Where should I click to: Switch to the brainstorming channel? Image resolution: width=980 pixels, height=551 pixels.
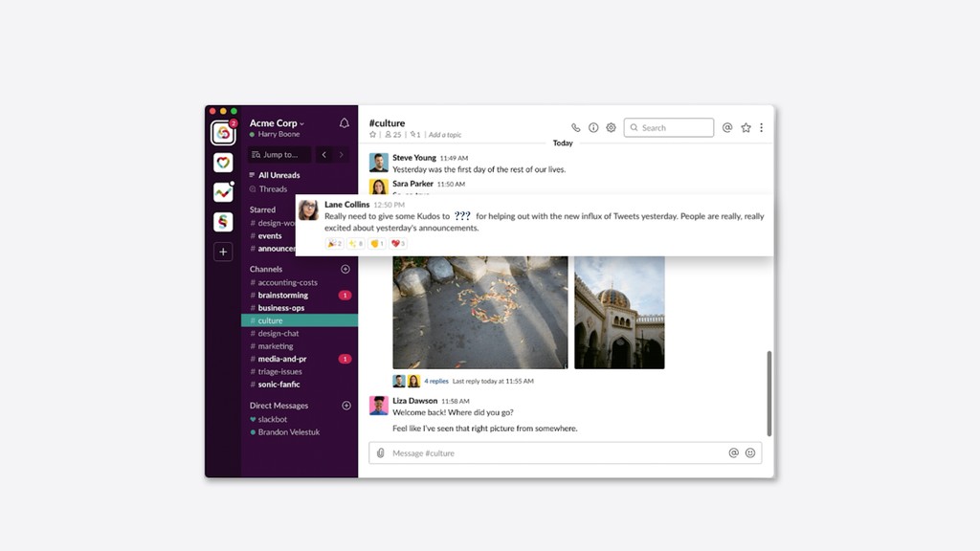pos(282,296)
